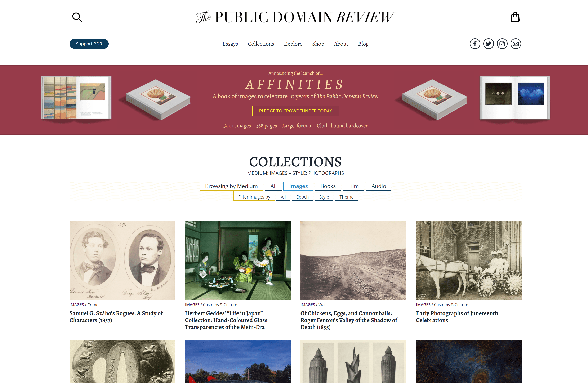588x383 pixels.
Task: Open the Explore menu item
Action: 293,44
